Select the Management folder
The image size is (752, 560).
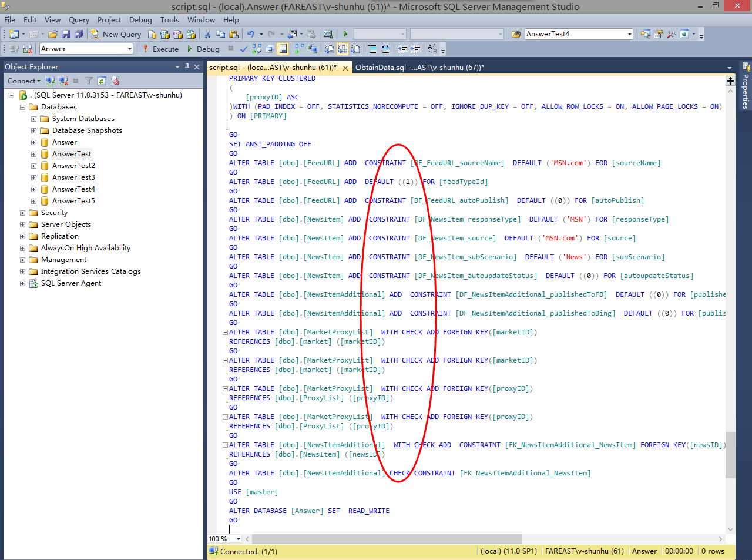tap(63, 260)
